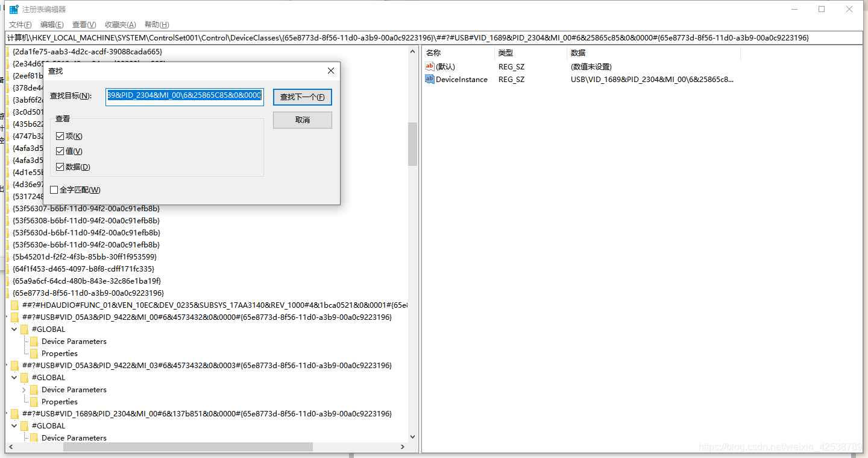The image size is (868, 458).
Task: Click folder icon of first Device Parameters
Action: point(34,342)
